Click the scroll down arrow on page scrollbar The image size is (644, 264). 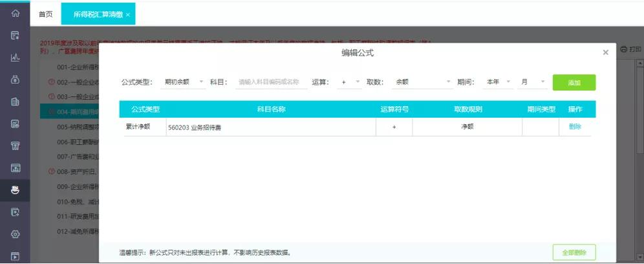point(640,256)
